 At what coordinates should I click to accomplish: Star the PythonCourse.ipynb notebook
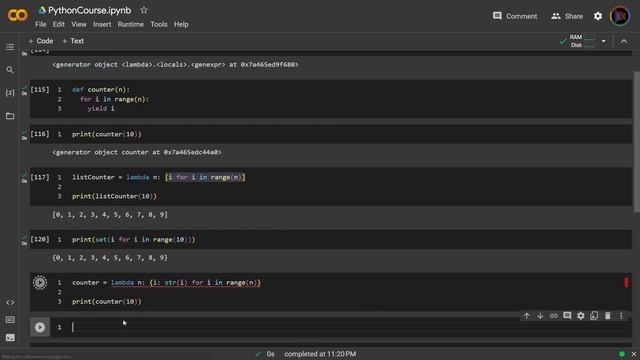(144, 10)
